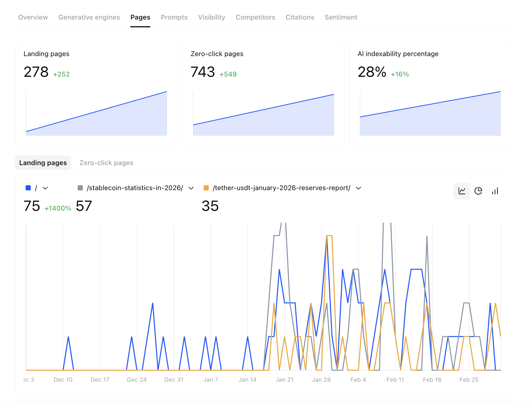The image size is (532, 405).
Task: Click the Dec 24 axis label
Action: coord(137,380)
